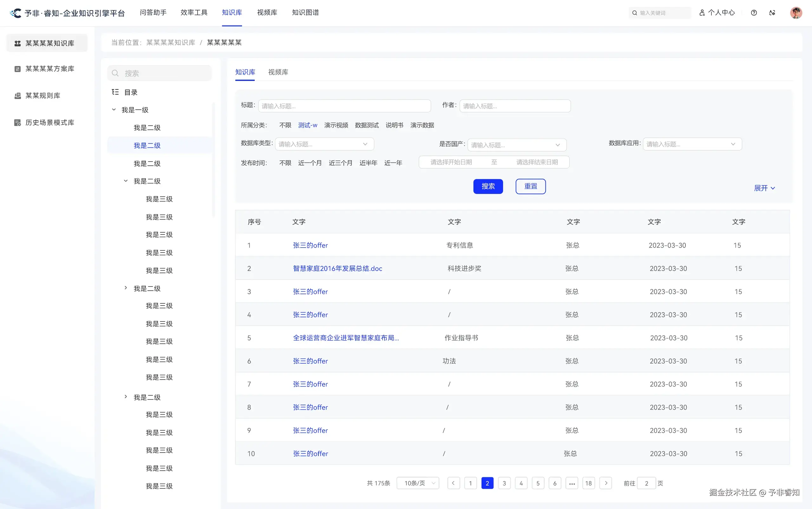Screen dimensions: 812x509
Task: Click the 某某规则库 sidebar icon
Action: coord(17,96)
